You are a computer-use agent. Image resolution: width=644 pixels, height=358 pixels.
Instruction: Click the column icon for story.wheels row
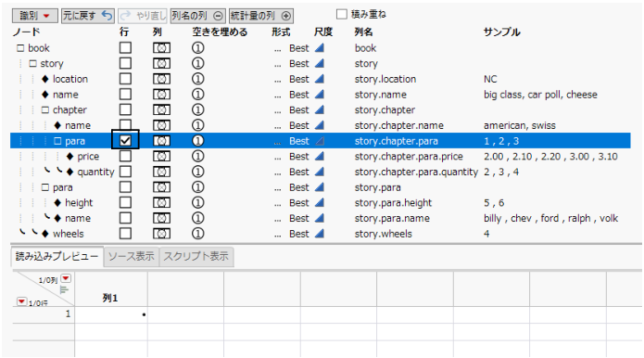(x=161, y=234)
